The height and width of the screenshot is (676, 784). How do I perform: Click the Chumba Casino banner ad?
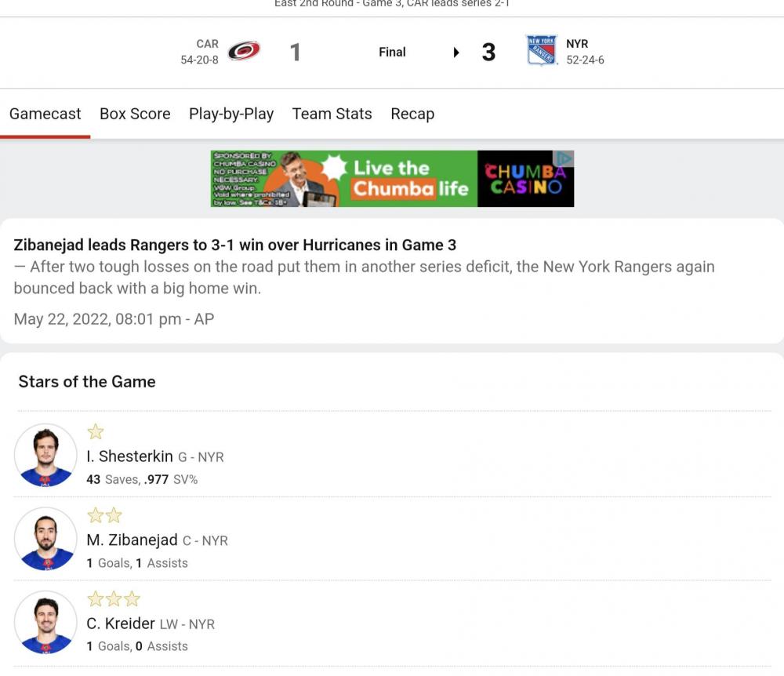(x=392, y=179)
